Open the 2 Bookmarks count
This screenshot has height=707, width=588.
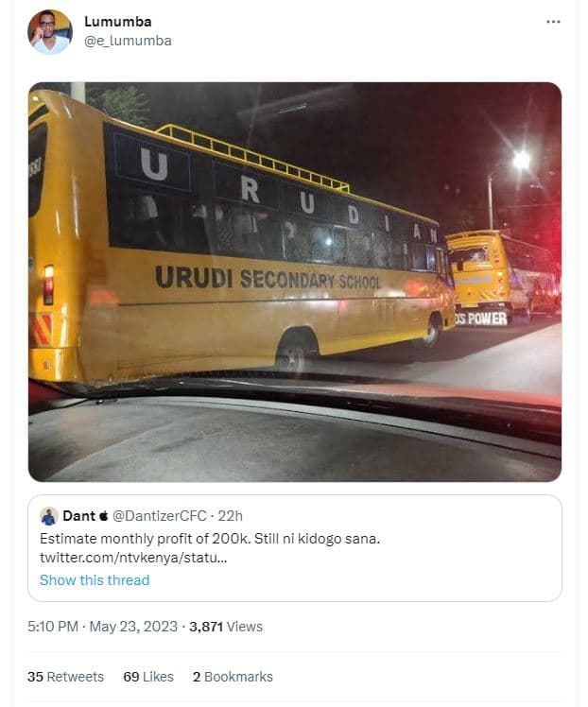point(233,677)
